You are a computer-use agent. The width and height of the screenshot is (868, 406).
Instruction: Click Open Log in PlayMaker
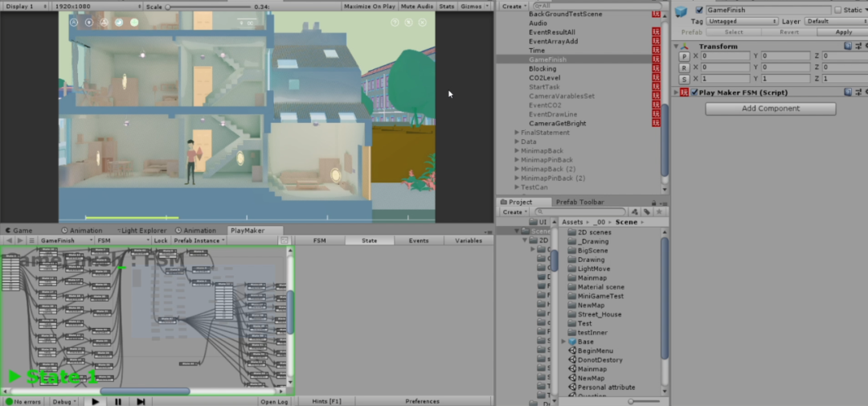pyautogui.click(x=274, y=401)
